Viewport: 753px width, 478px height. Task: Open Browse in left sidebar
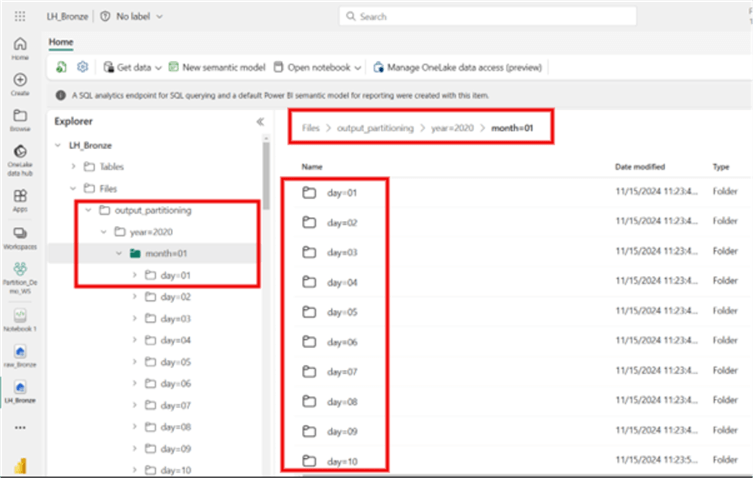point(20,120)
